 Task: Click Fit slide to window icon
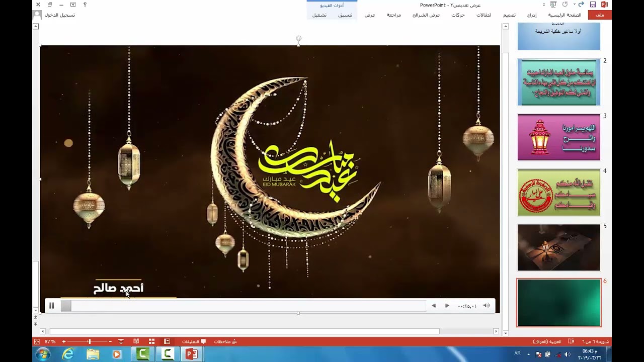click(37, 342)
